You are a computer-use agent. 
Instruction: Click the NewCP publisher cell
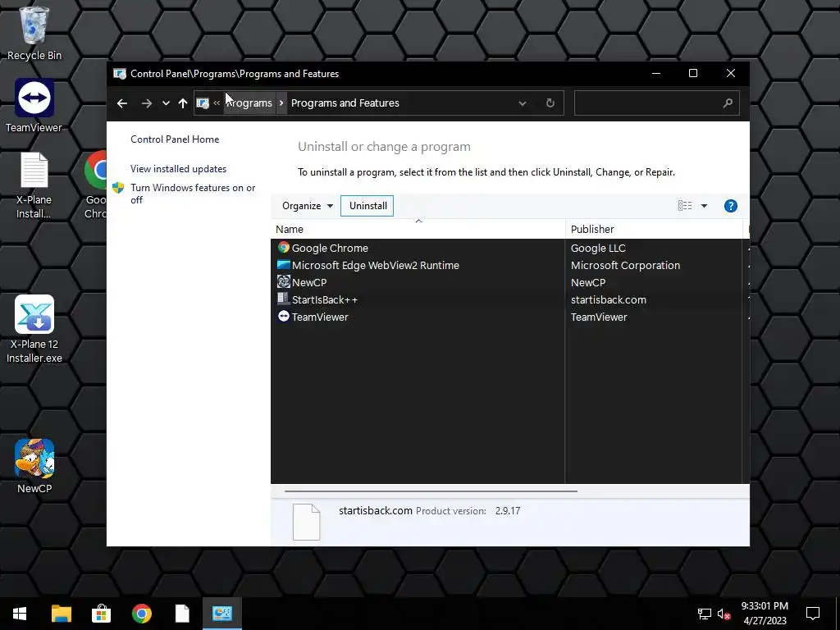587,282
